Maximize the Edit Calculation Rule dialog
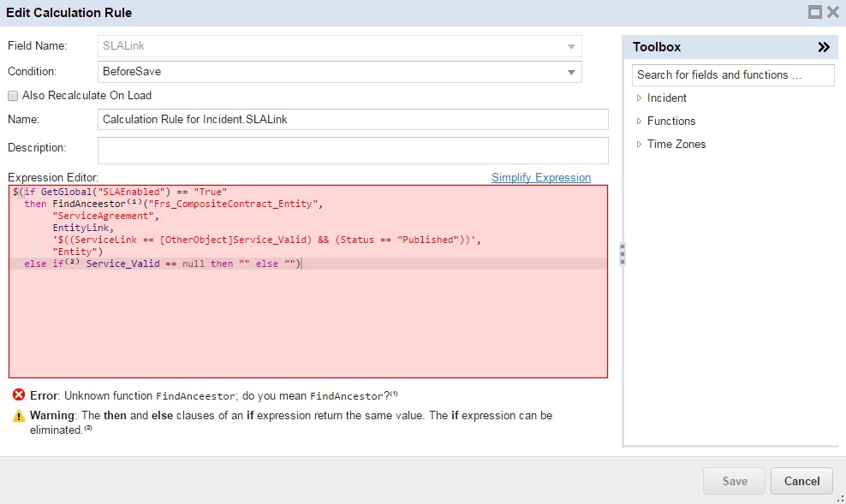846x504 pixels. click(815, 12)
